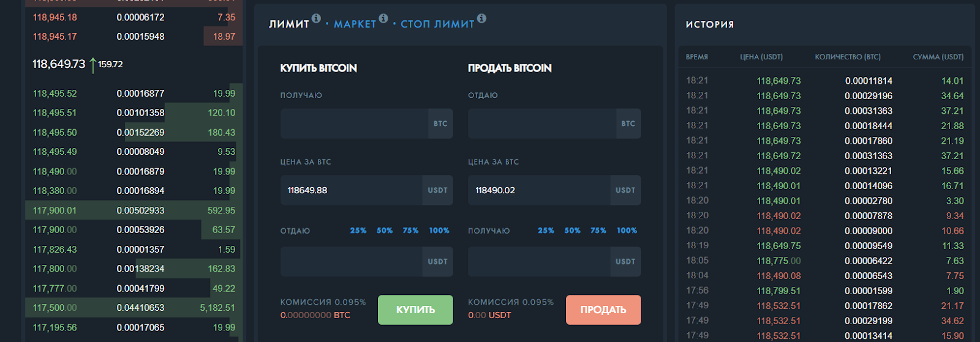Click info icon next to СТОП ЛИМИТ tab

482,18
